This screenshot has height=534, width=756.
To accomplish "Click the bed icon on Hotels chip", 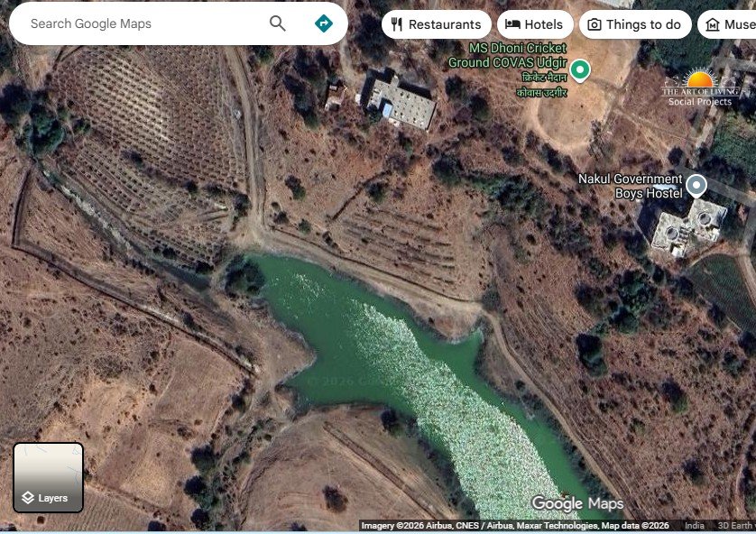I will click(x=512, y=24).
